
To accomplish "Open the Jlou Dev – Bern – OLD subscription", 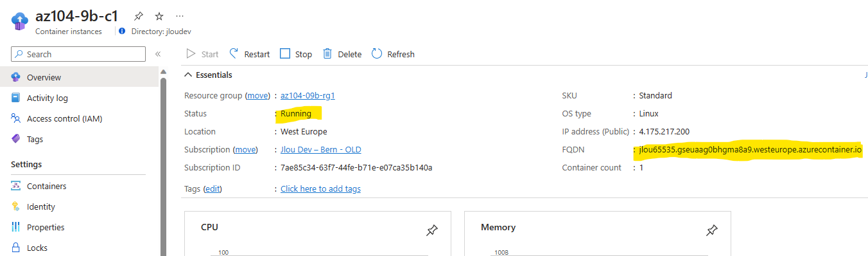I will pos(320,149).
